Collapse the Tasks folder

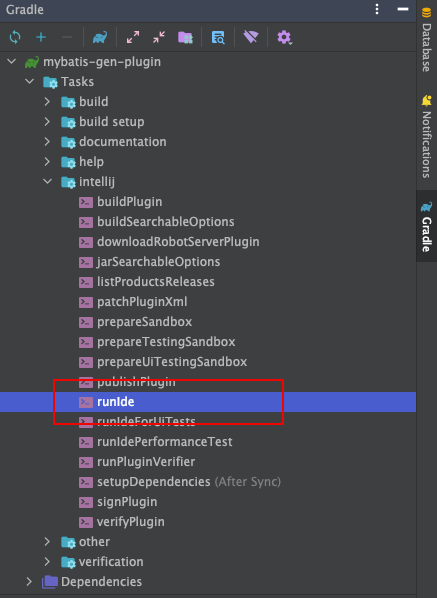pyautogui.click(x=30, y=81)
